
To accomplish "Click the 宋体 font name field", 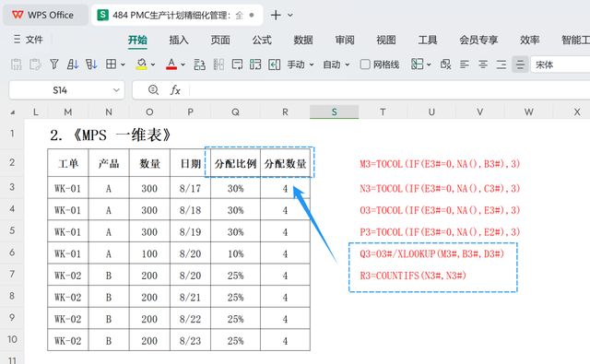I will [560, 65].
